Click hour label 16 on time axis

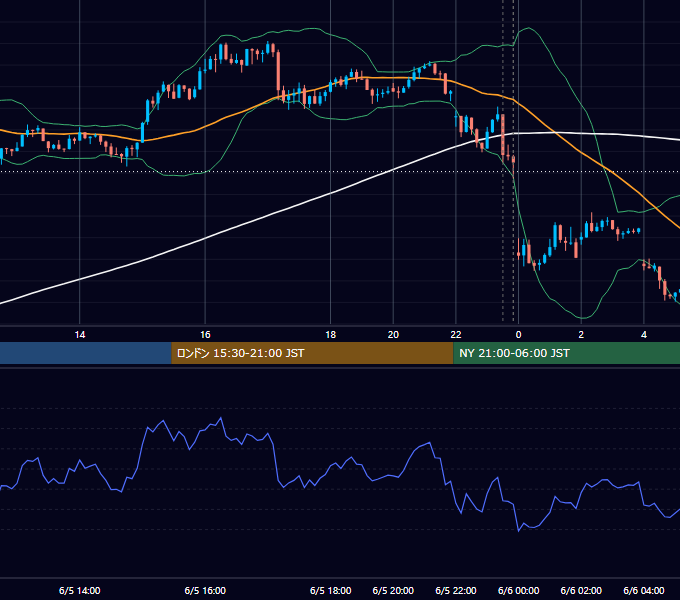[x=205, y=335]
